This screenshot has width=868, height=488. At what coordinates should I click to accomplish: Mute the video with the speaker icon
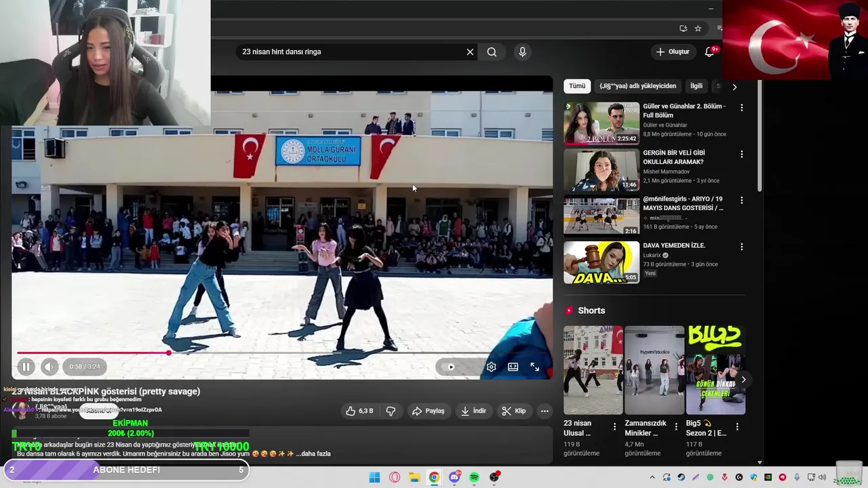(x=50, y=367)
